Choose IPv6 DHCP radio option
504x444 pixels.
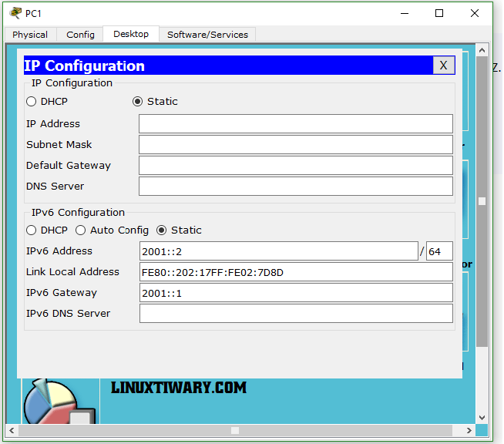click(x=31, y=230)
